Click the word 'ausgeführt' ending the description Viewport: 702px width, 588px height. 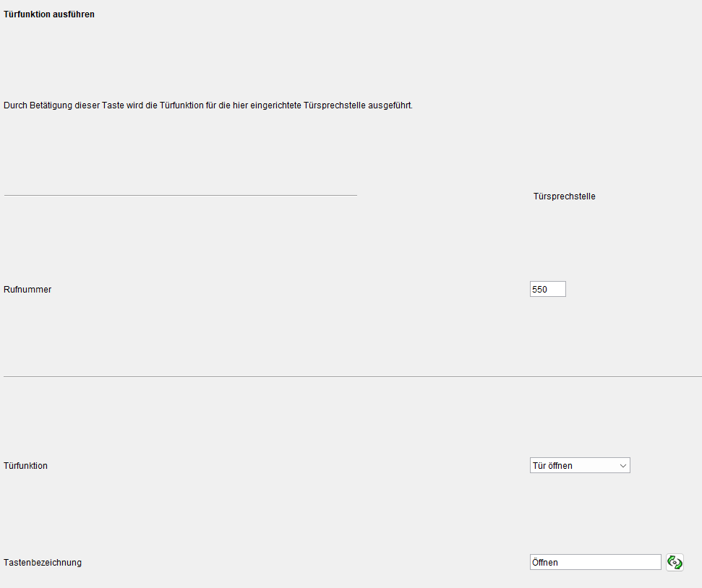[391, 105]
